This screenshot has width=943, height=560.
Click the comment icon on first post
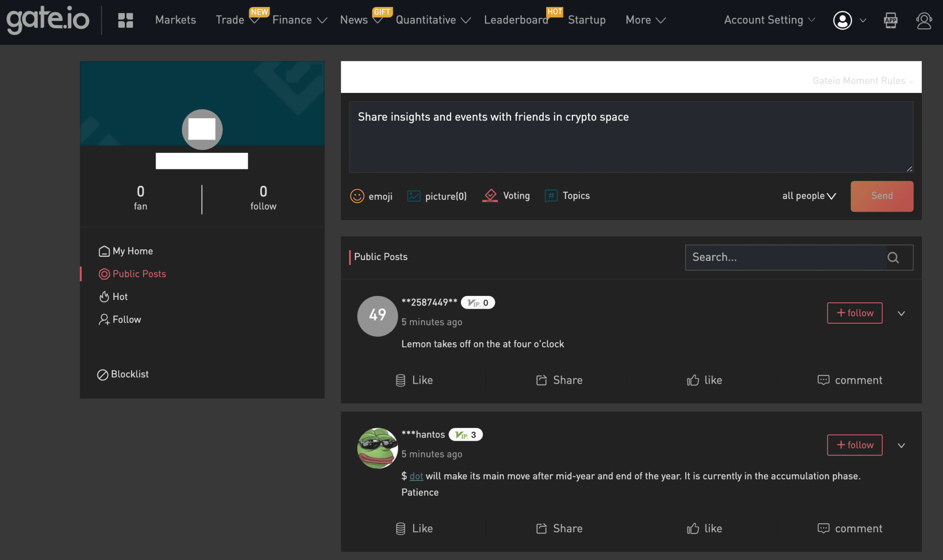point(822,380)
